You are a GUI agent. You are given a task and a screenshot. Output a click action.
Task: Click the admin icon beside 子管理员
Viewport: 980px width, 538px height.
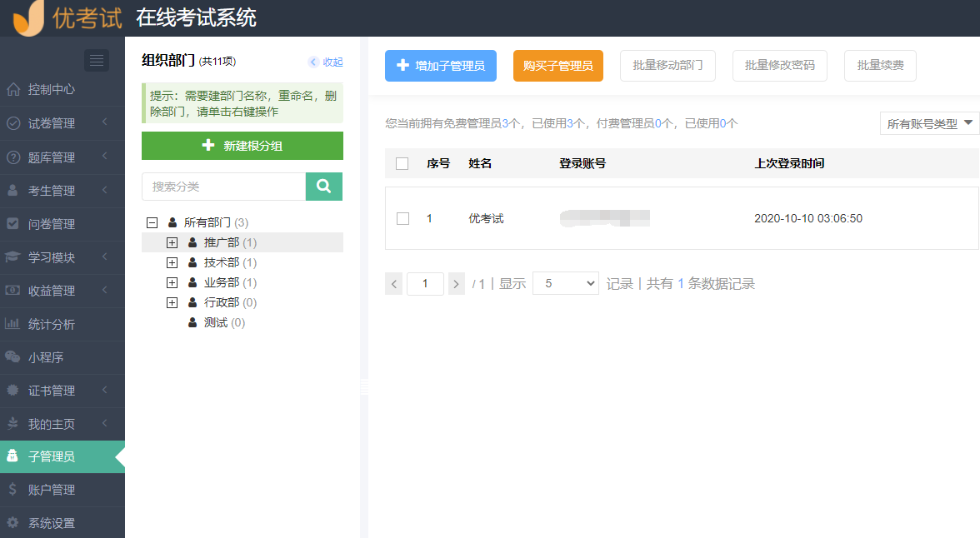coord(12,456)
